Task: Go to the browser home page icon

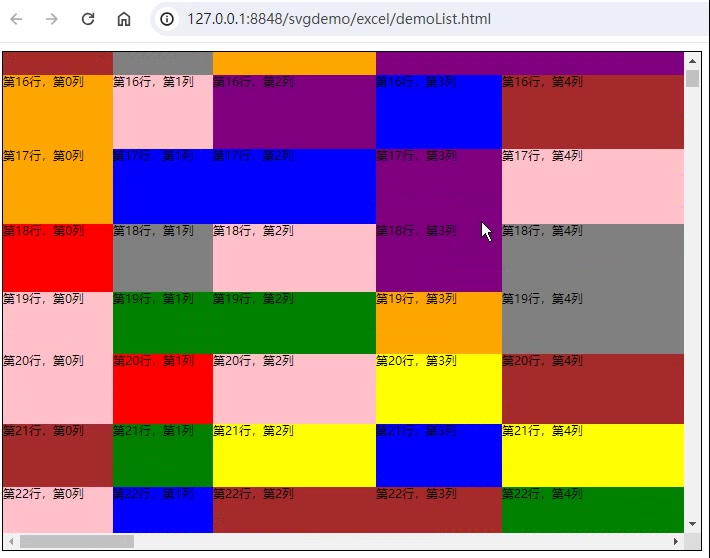Action: (124, 19)
